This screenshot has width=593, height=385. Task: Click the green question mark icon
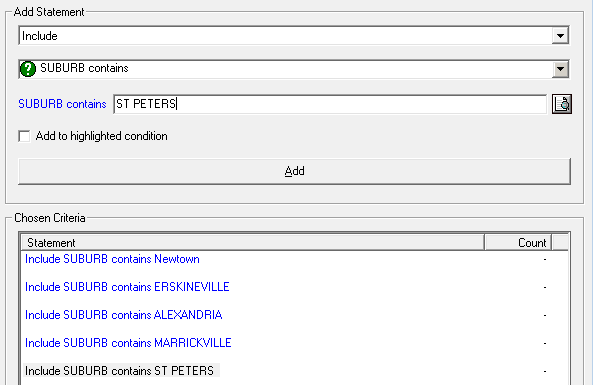28,69
